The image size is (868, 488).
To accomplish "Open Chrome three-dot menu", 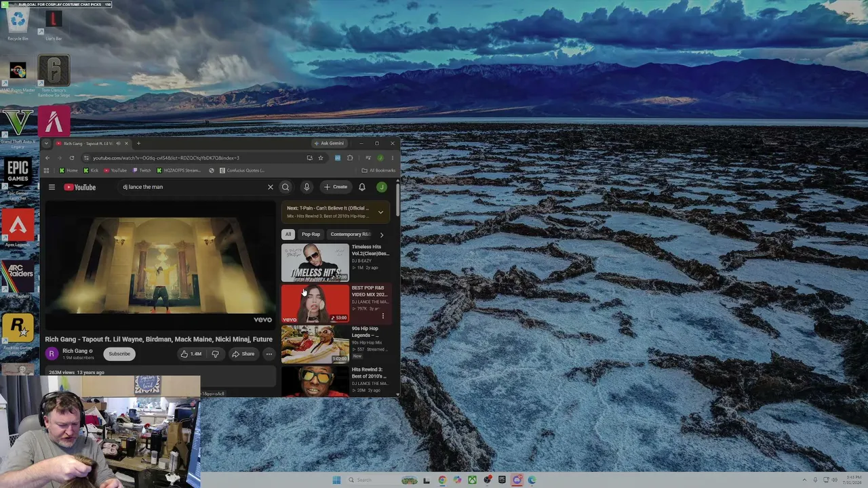I will click(x=392, y=158).
